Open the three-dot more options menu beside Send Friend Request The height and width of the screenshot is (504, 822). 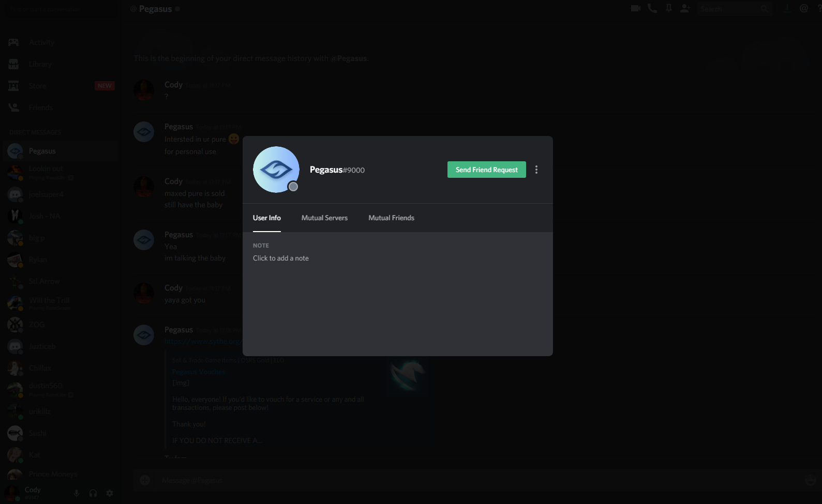click(536, 170)
